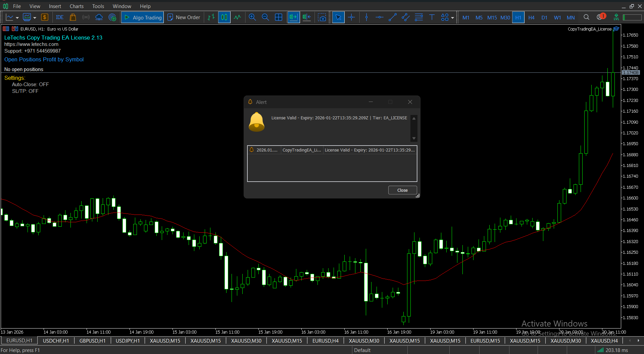
Task: Zoom out of the chart
Action: click(x=265, y=17)
